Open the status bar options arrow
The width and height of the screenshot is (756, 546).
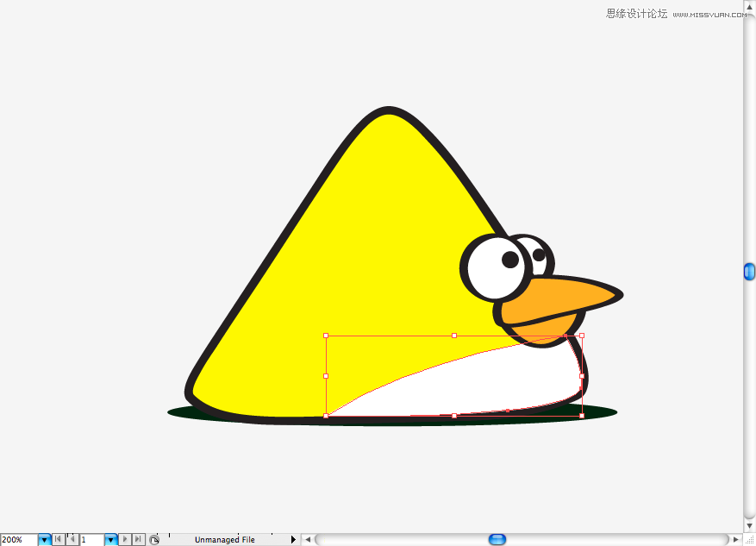click(293, 540)
